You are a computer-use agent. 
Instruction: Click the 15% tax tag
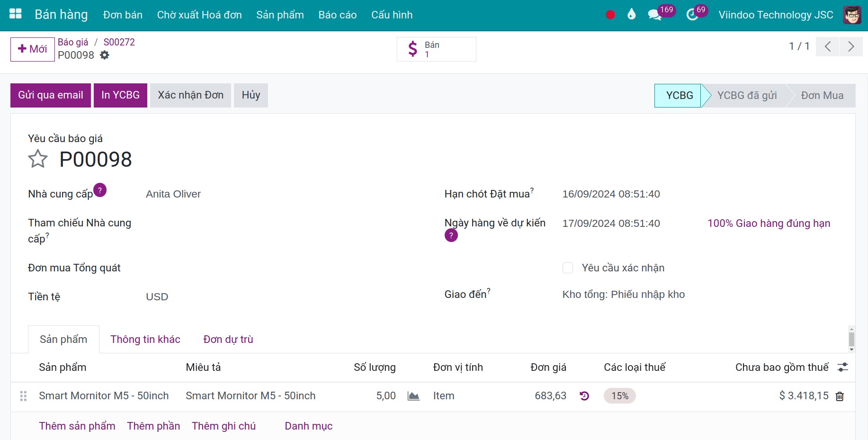point(619,396)
